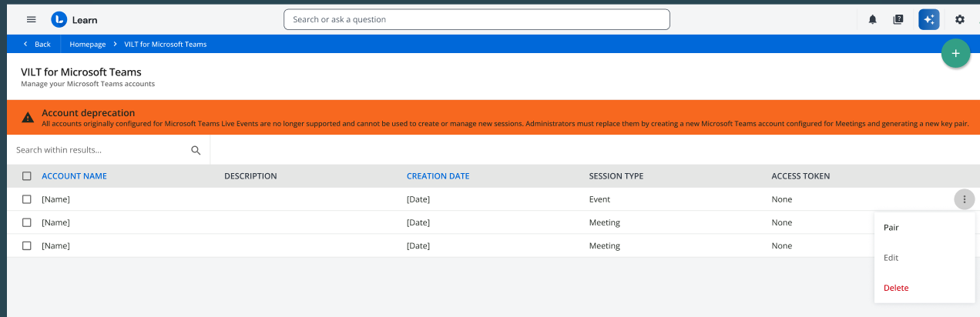Click the three-dot menu on Event row

964,199
